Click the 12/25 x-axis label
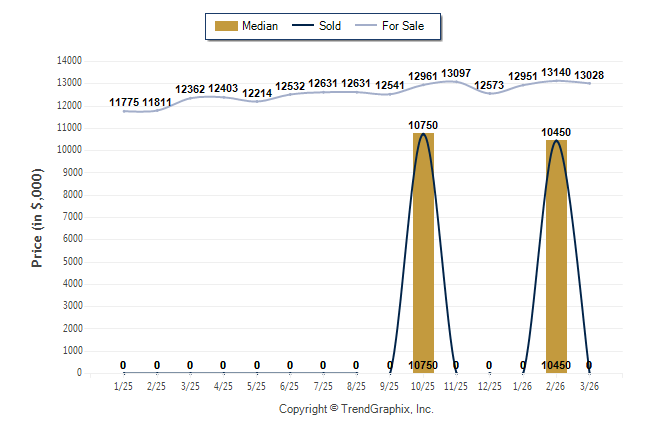Image resolution: width=646 pixels, height=434 pixels. (x=489, y=385)
